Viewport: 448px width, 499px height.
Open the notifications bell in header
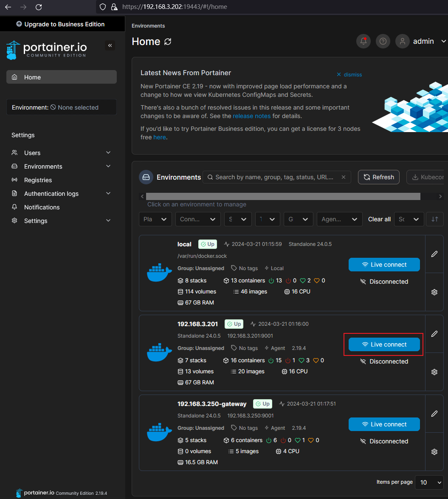(363, 41)
